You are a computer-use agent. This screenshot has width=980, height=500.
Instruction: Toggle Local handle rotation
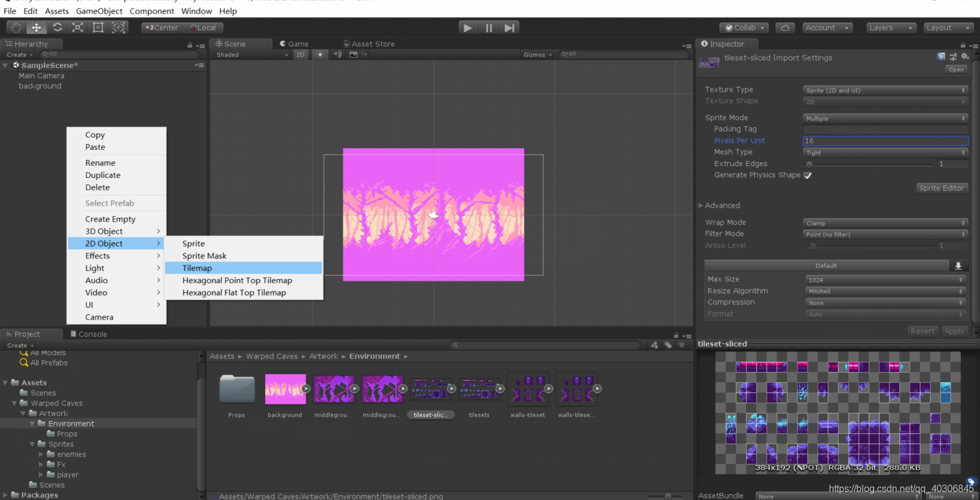pos(203,27)
